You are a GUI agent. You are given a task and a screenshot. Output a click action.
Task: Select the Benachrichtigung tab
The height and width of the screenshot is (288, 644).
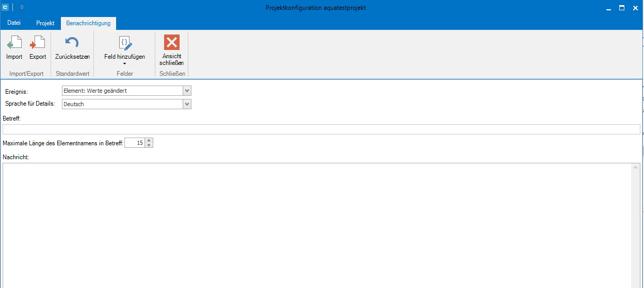pos(88,23)
